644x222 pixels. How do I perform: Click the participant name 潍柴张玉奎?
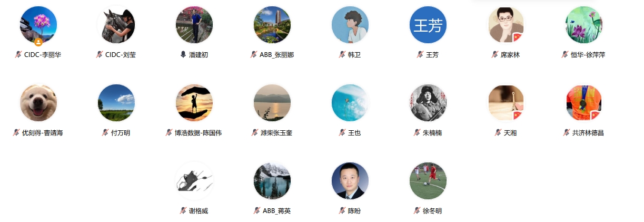click(276, 132)
